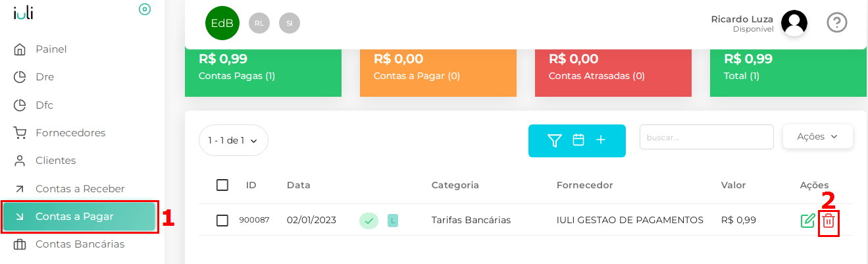The width and height of the screenshot is (868, 264).
Task: Open the help question mark icon
Action: pos(836,22)
